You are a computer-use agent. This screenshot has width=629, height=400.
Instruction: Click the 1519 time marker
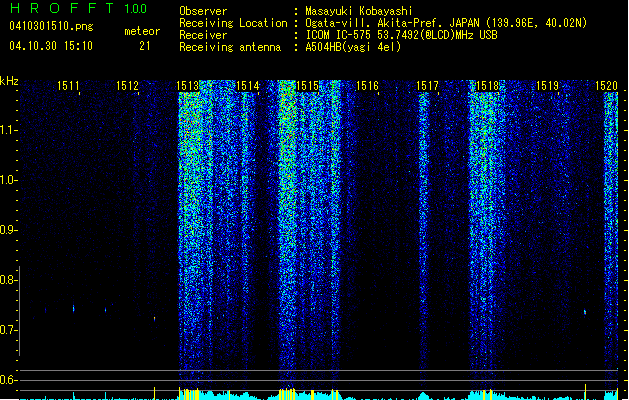click(547, 86)
